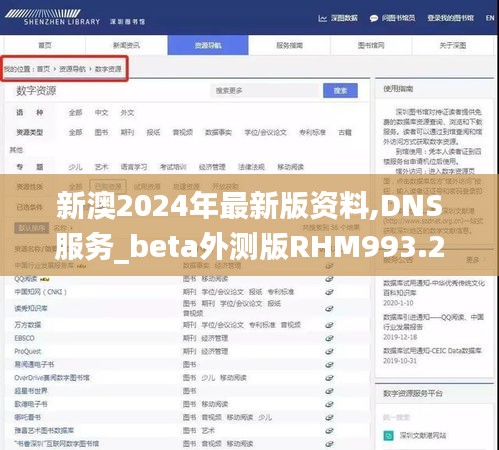Select 全部 in the 资源类型 row

(x=75, y=132)
